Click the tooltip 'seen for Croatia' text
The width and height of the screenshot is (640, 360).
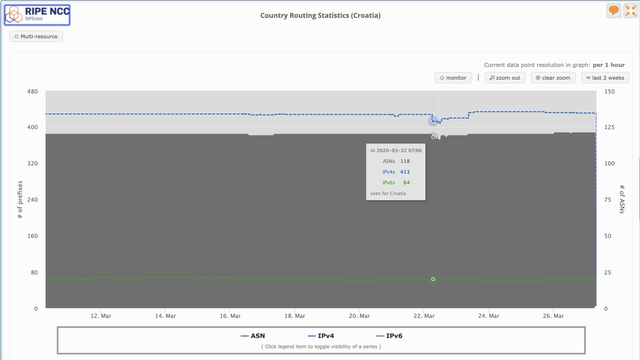[x=388, y=193]
